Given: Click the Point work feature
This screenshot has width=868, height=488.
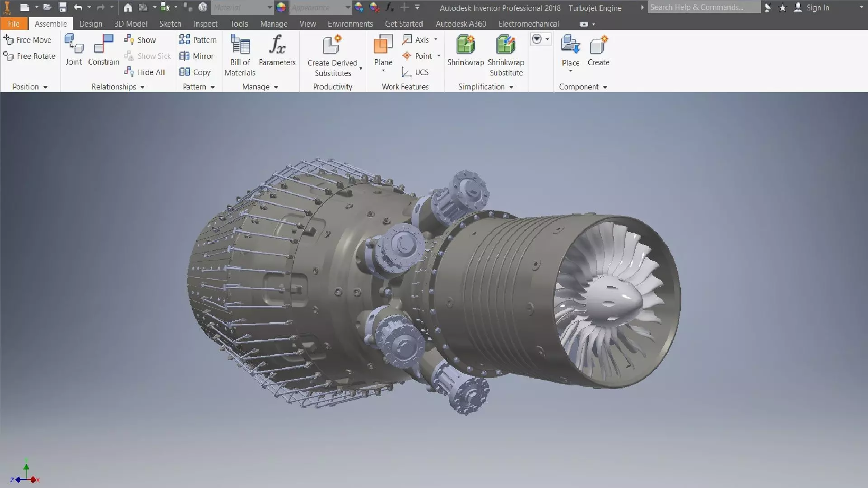Looking at the screenshot, I should [x=417, y=56].
